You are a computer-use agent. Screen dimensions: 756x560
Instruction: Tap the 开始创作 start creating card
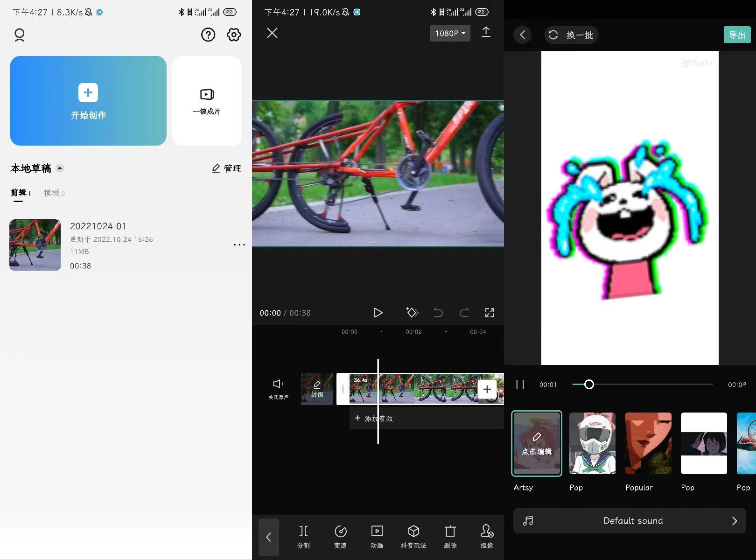88,101
